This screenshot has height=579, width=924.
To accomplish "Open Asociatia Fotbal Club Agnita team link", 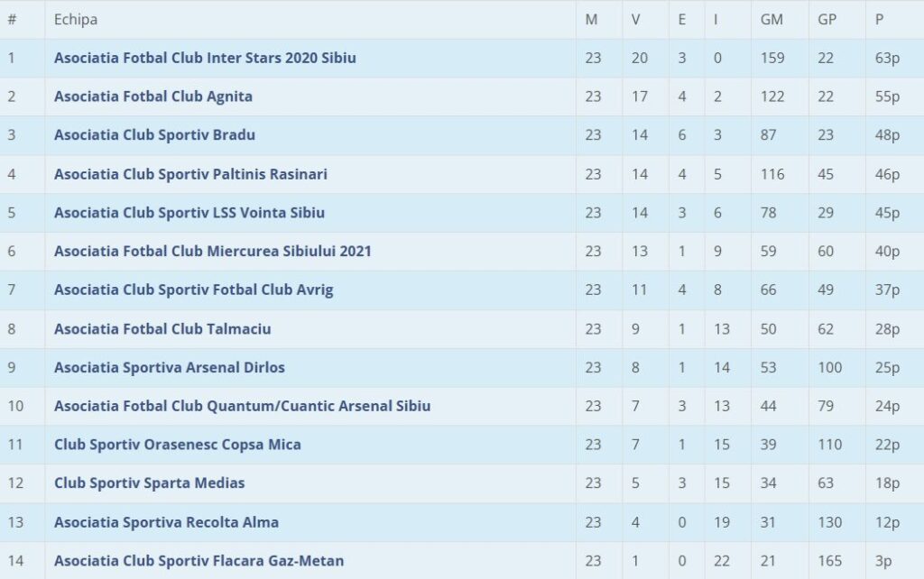I will point(153,96).
